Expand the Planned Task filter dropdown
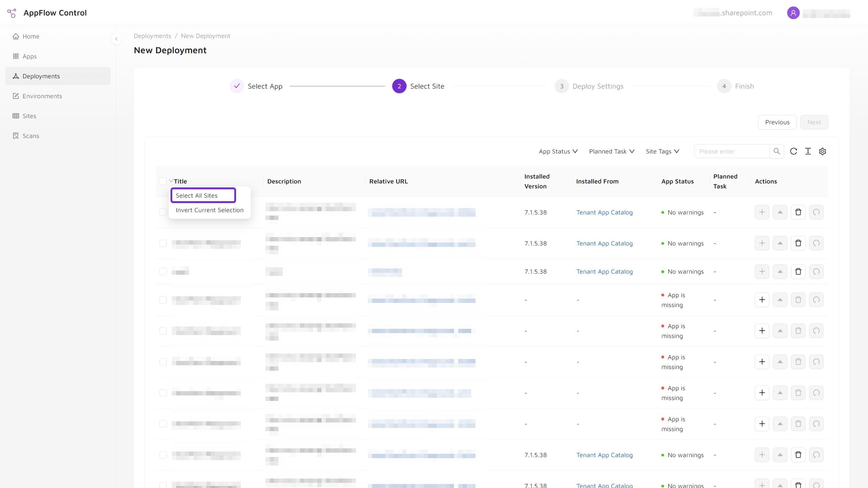868x488 pixels. point(612,151)
